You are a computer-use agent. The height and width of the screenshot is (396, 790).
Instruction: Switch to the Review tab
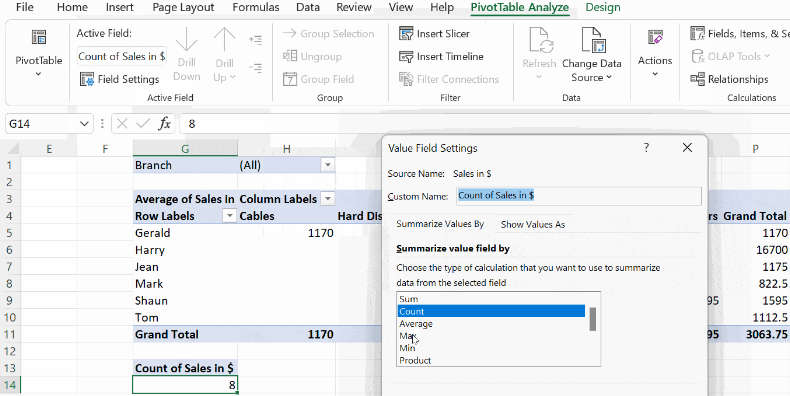point(354,8)
